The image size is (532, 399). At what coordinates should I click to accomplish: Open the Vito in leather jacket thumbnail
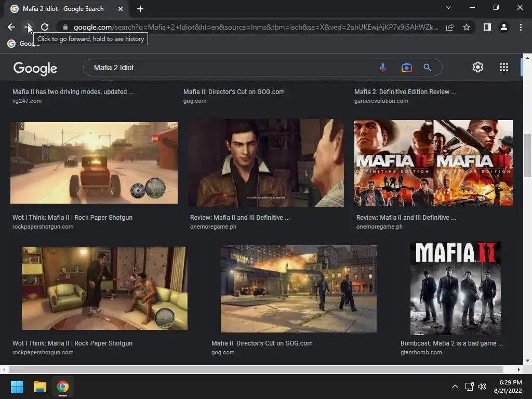point(267,163)
